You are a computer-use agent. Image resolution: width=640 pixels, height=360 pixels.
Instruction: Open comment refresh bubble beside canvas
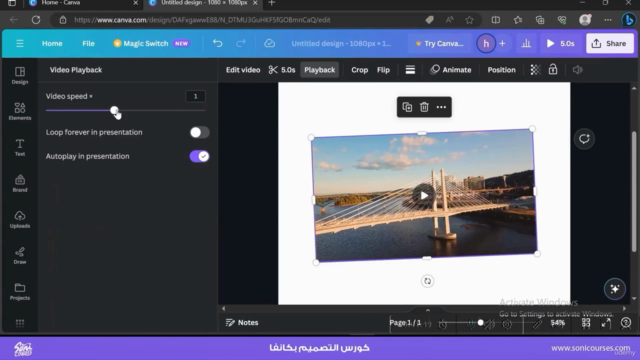pyautogui.click(x=584, y=139)
